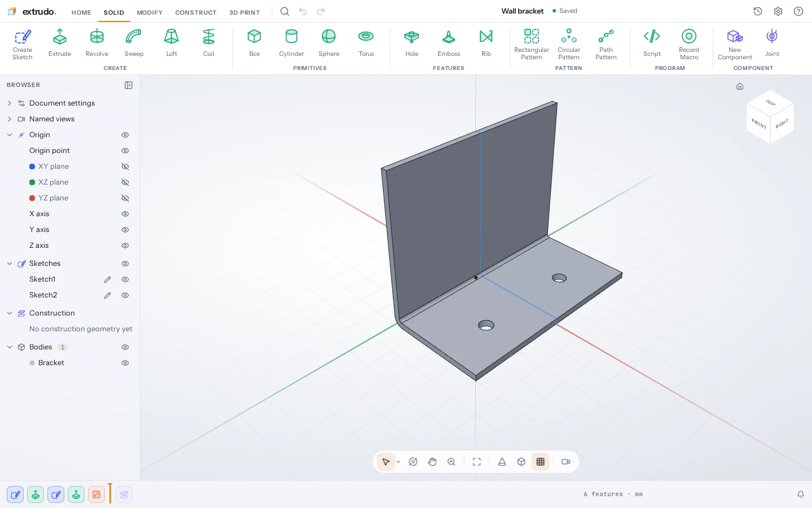Open the select tool dropdown arrow
The height and width of the screenshot is (508, 812).
coord(399,462)
